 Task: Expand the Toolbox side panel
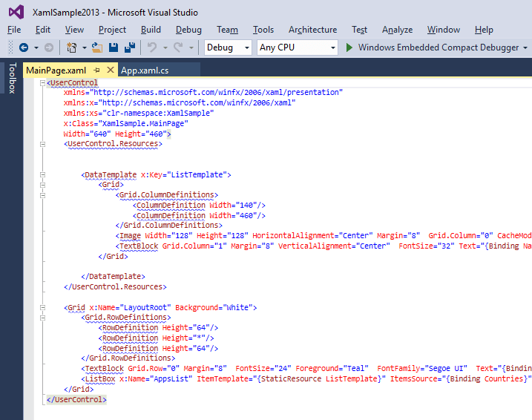coord(12,78)
